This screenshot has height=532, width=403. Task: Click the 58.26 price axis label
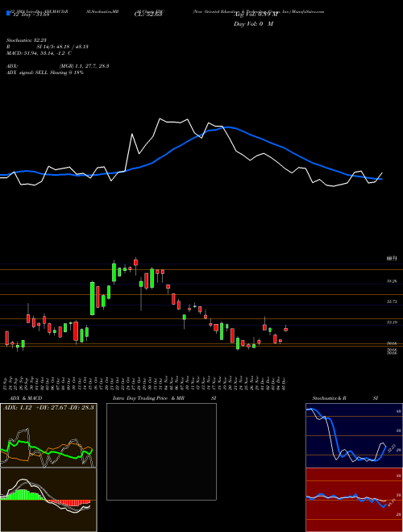click(x=392, y=281)
